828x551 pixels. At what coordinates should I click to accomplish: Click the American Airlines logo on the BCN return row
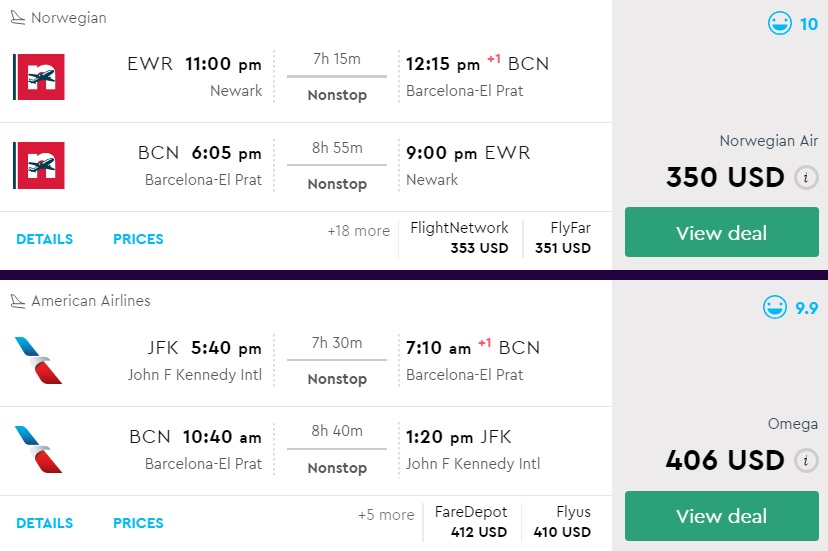coord(39,449)
